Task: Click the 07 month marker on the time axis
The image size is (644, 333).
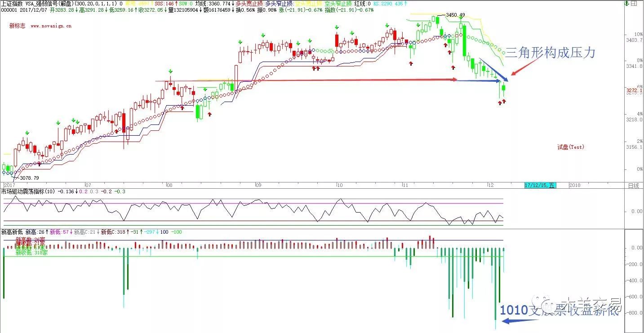Action: click(88, 185)
